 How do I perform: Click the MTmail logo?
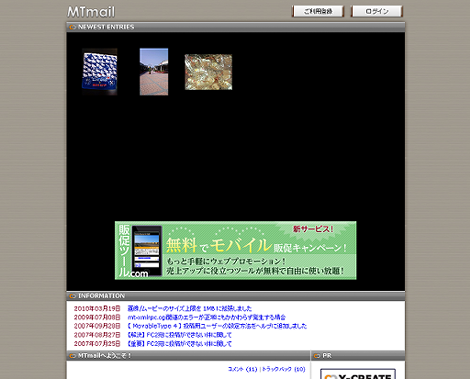point(91,12)
